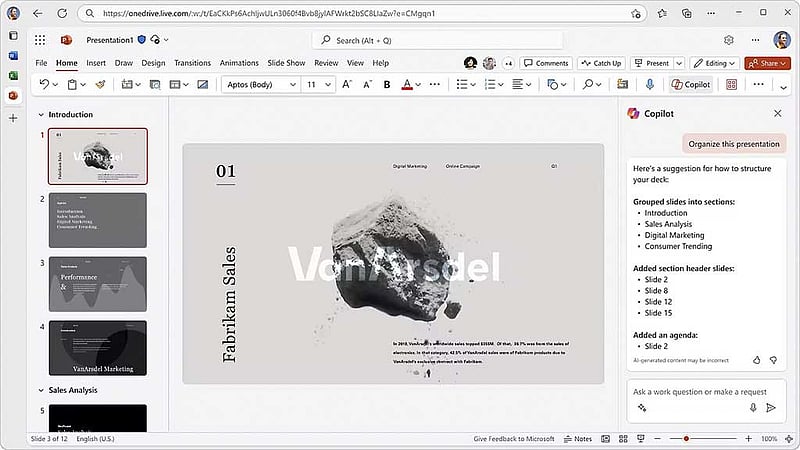Click the Comments button

[x=546, y=63]
